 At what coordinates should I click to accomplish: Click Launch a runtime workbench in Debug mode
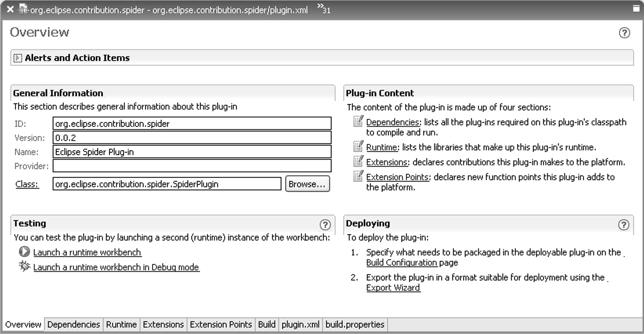pos(116,267)
